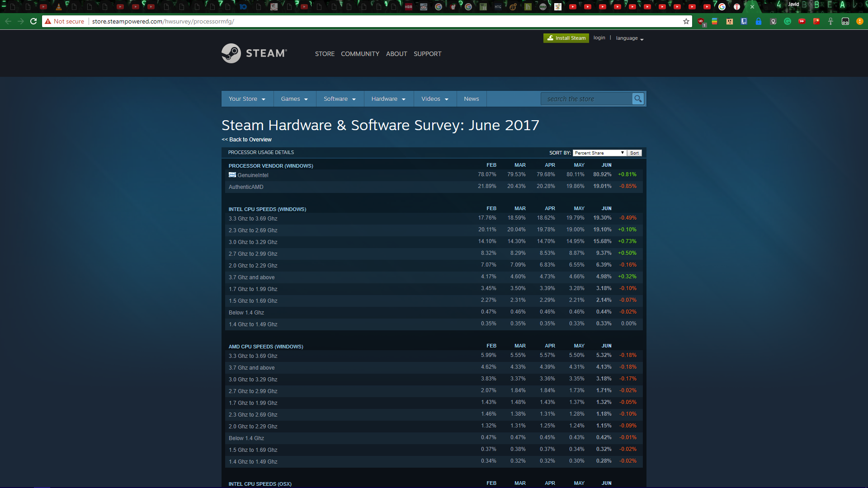
Task: Go back with the browser back arrow
Action: (x=8, y=21)
